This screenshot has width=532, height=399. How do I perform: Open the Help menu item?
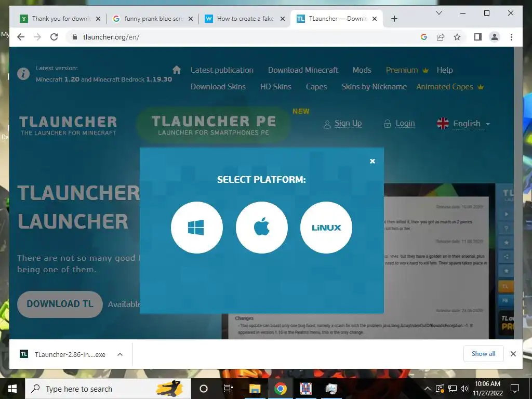coord(445,70)
